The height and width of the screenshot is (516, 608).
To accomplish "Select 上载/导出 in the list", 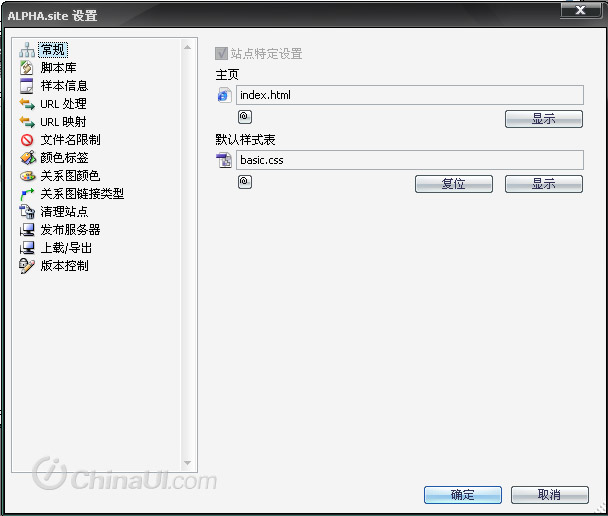I will click(66, 248).
